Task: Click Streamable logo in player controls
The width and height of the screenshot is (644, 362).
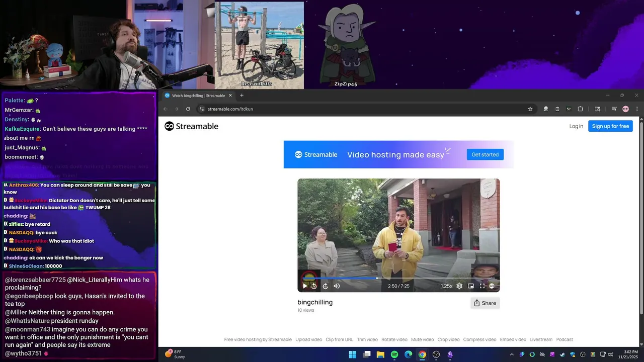Action: click(x=492, y=286)
